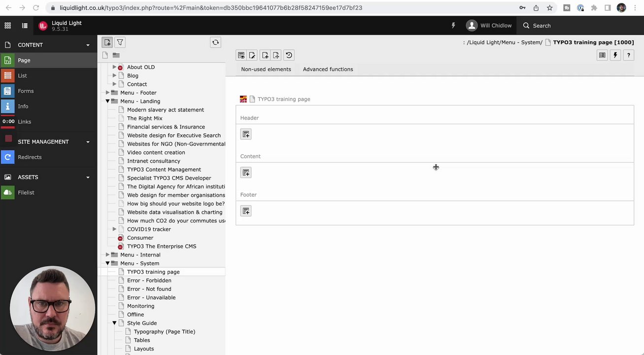Select Financial services & Insurance page

coord(166,127)
